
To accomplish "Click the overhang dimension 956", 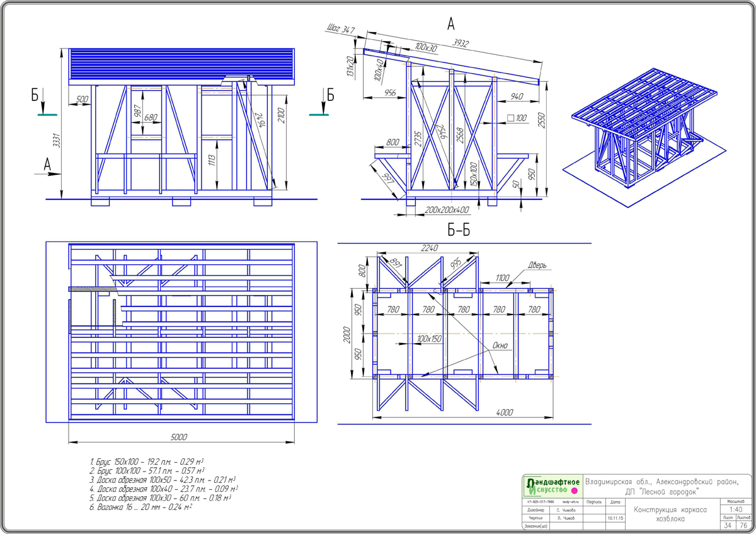I will point(390,93).
